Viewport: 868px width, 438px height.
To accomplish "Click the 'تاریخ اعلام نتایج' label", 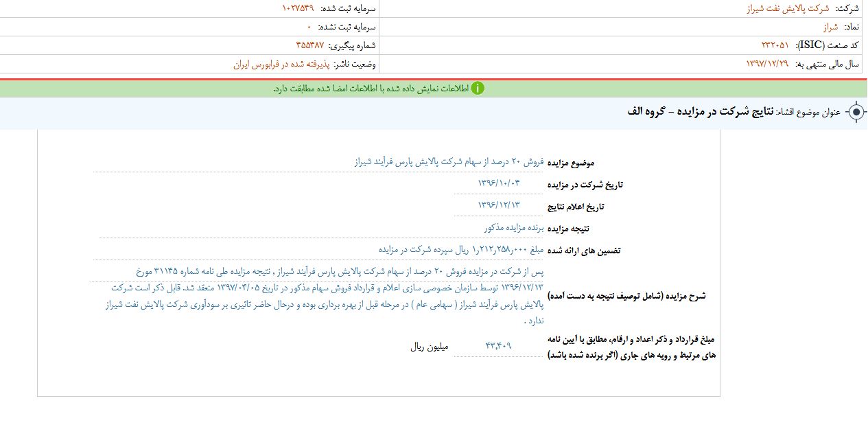I will pyautogui.click(x=575, y=207).
